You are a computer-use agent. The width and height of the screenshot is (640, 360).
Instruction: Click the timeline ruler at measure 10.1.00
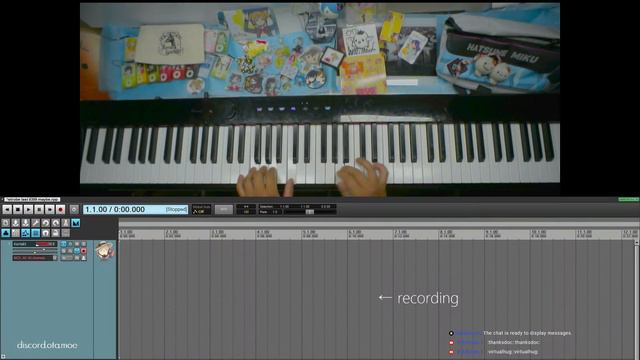pos(538,234)
